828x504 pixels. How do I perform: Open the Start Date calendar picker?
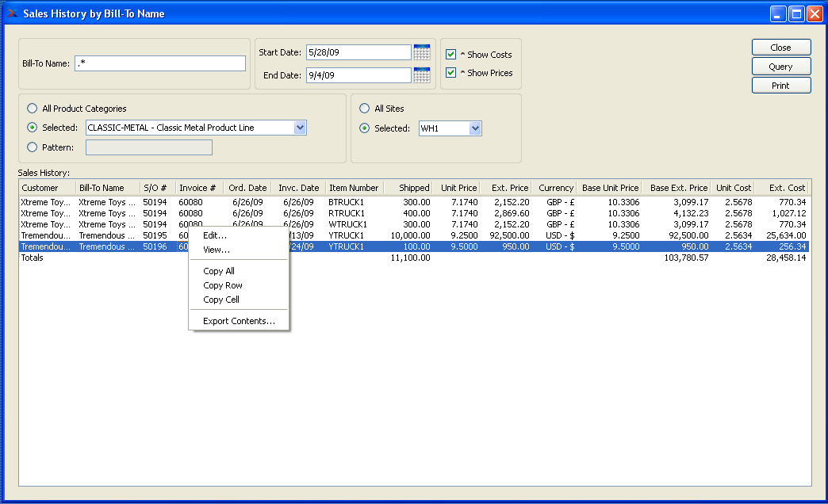tap(422, 52)
